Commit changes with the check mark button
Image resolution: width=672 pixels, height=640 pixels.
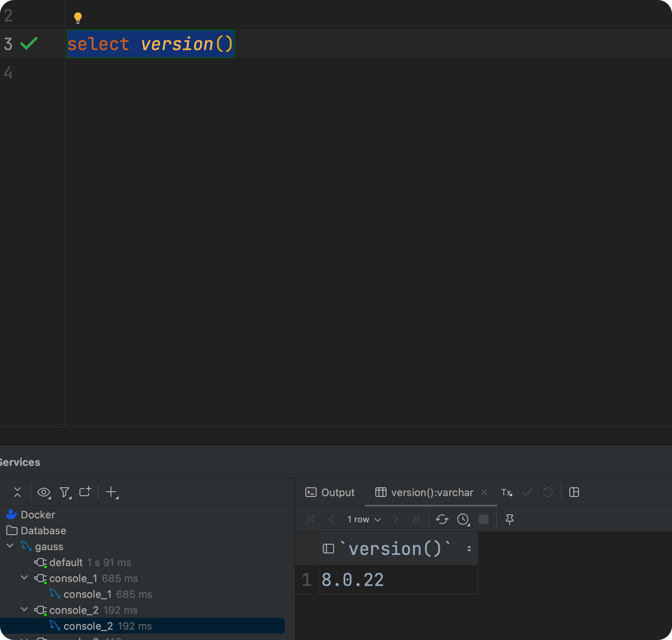(x=527, y=493)
